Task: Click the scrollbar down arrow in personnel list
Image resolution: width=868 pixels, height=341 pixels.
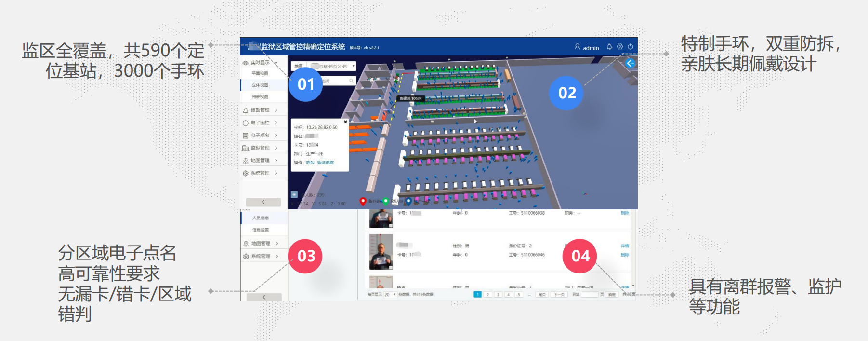Action: pyautogui.click(x=633, y=286)
